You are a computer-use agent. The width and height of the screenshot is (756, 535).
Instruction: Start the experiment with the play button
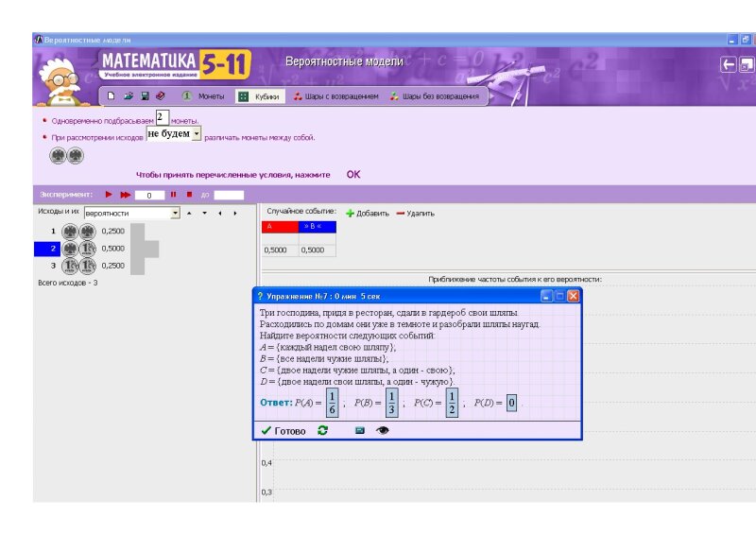pos(109,195)
